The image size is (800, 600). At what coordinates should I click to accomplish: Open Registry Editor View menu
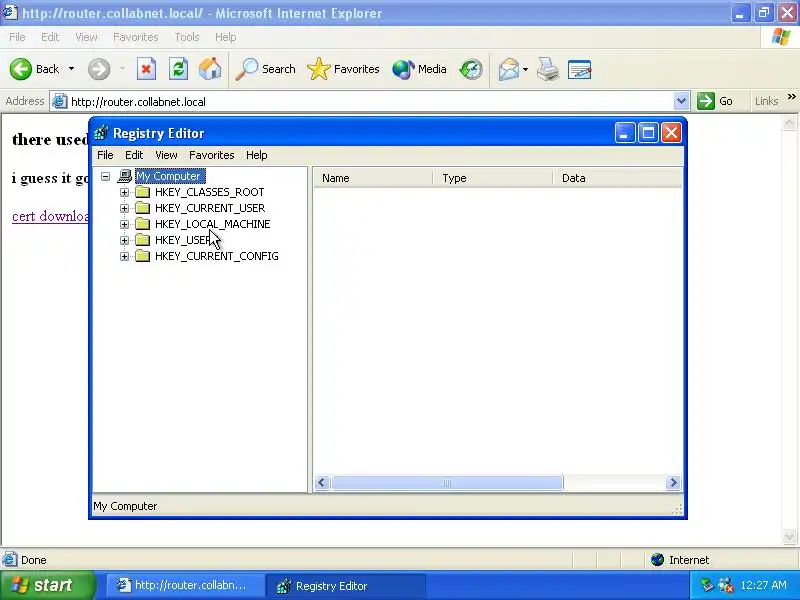pos(166,155)
